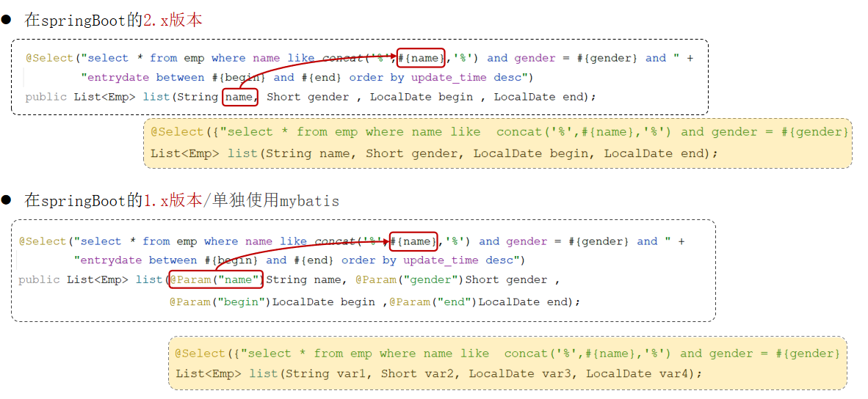The height and width of the screenshot is (399, 868).
Task: Click the "单独使用mybatis" heading text
Action: pos(275,201)
